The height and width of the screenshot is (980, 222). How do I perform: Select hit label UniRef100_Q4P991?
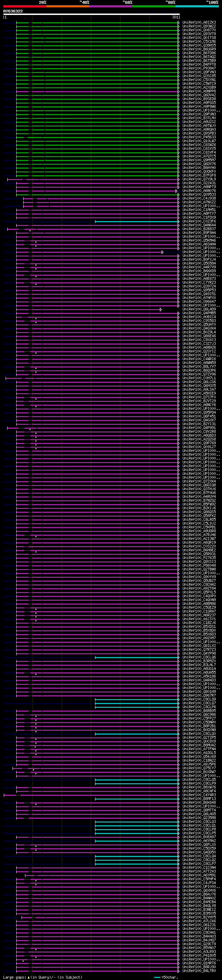tap(199, 428)
